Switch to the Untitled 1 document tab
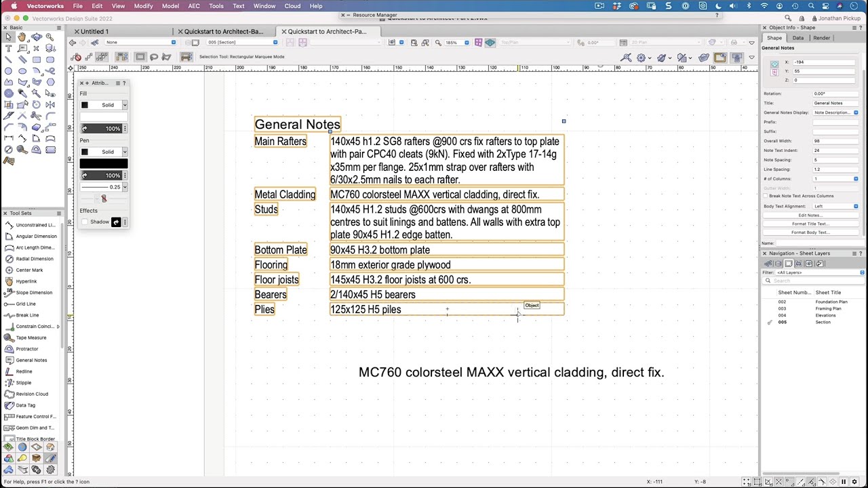 [x=94, y=31]
